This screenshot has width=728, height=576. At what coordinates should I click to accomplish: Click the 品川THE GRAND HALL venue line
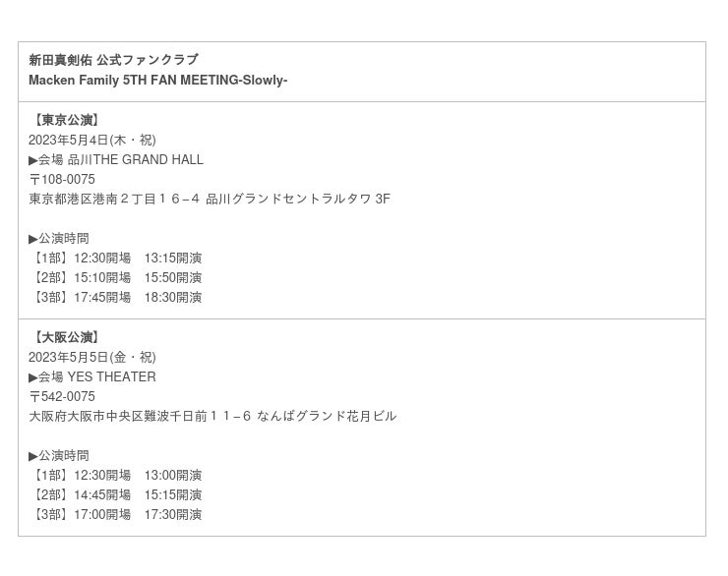[x=116, y=159]
